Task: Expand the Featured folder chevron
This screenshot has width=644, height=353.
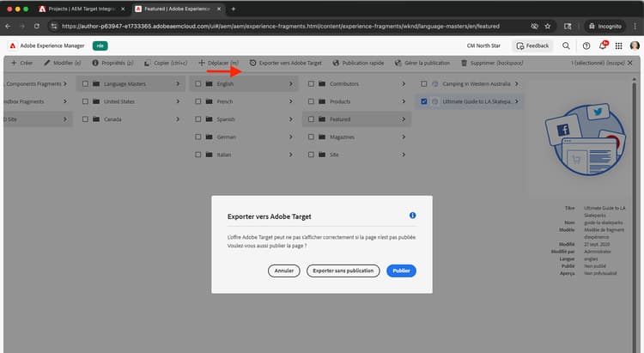Action: click(404, 119)
